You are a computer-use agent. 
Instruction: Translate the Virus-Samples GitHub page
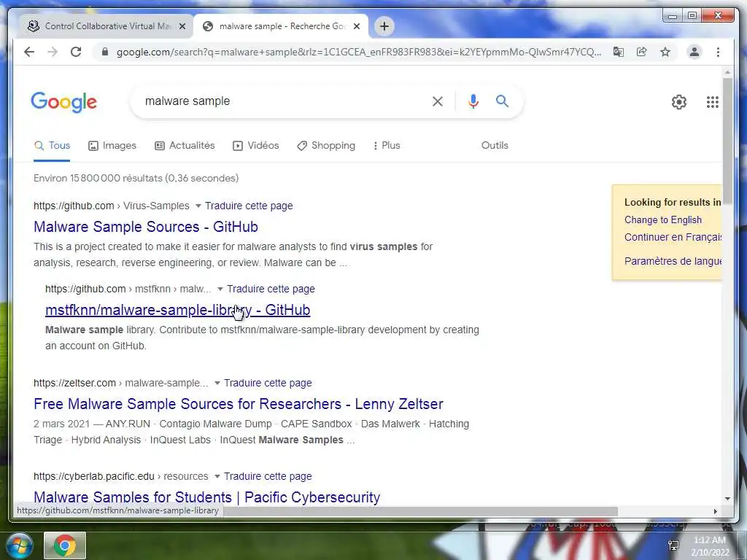coord(249,206)
